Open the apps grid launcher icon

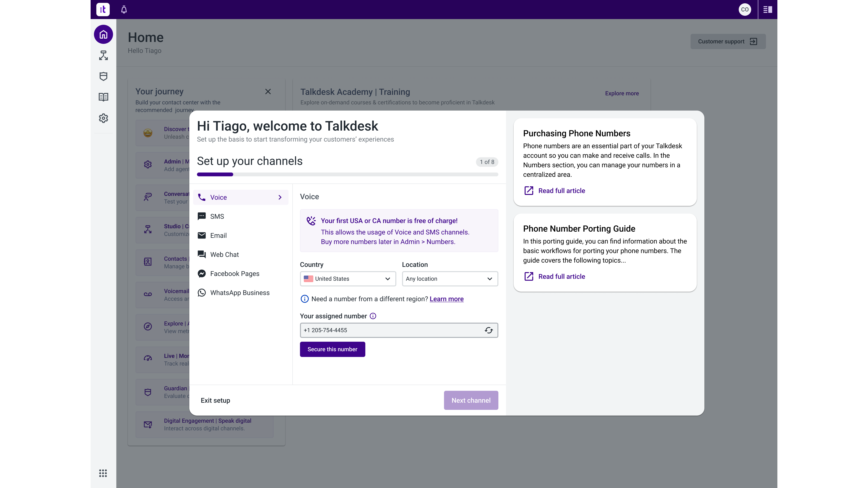pyautogui.click(x=103, y=473)
